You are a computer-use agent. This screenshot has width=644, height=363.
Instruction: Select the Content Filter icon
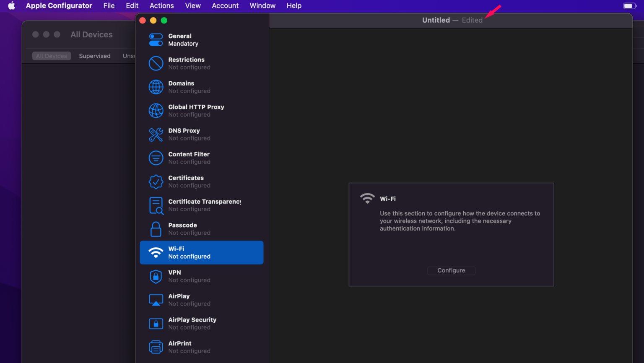(156, 158)
